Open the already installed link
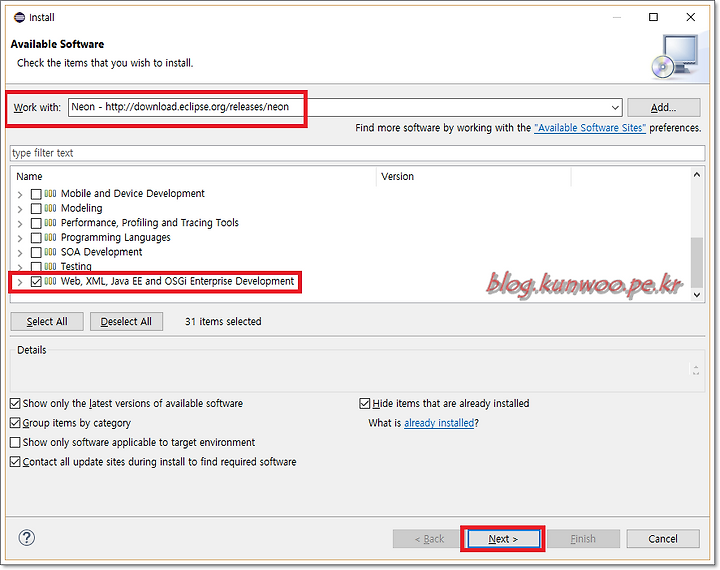The height and width of the screenshot is (570, 720). [439, 423]
